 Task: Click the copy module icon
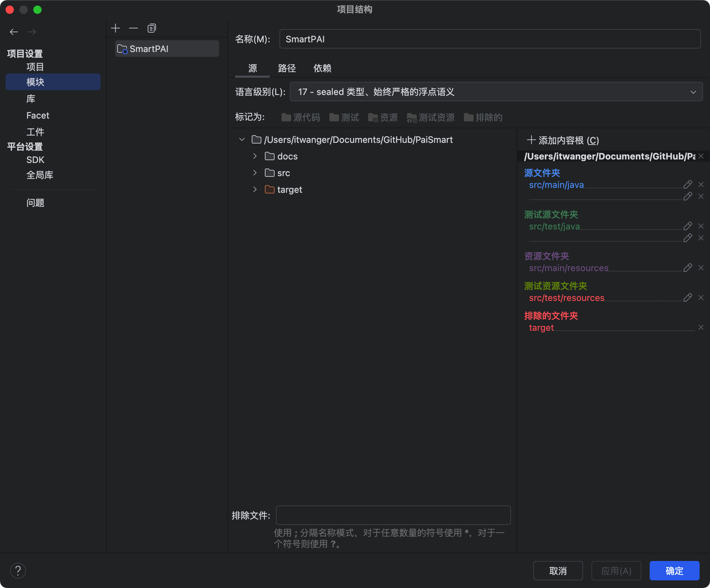click(x=151, y=28)
